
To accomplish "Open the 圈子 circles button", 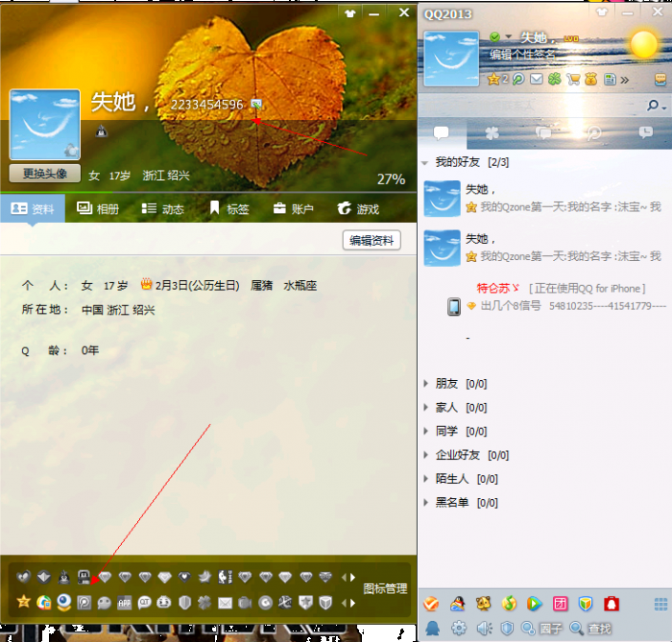I will coord(541,629).
